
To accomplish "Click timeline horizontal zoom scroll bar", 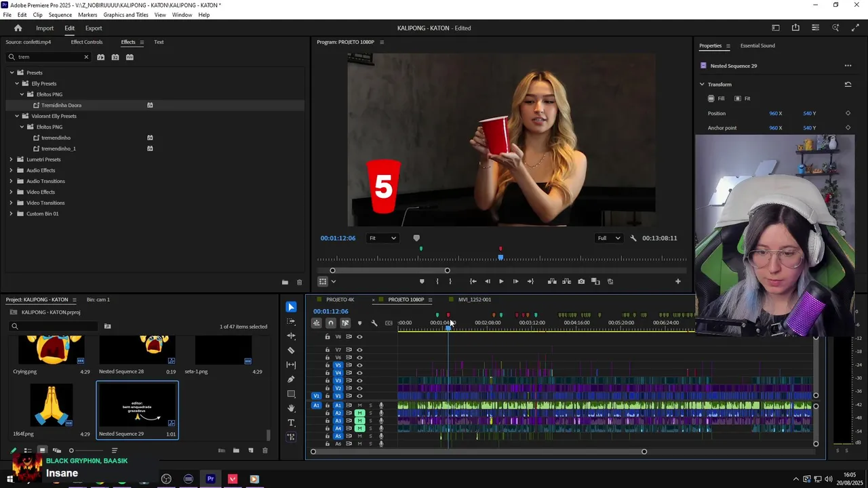I will click(478, 451).
